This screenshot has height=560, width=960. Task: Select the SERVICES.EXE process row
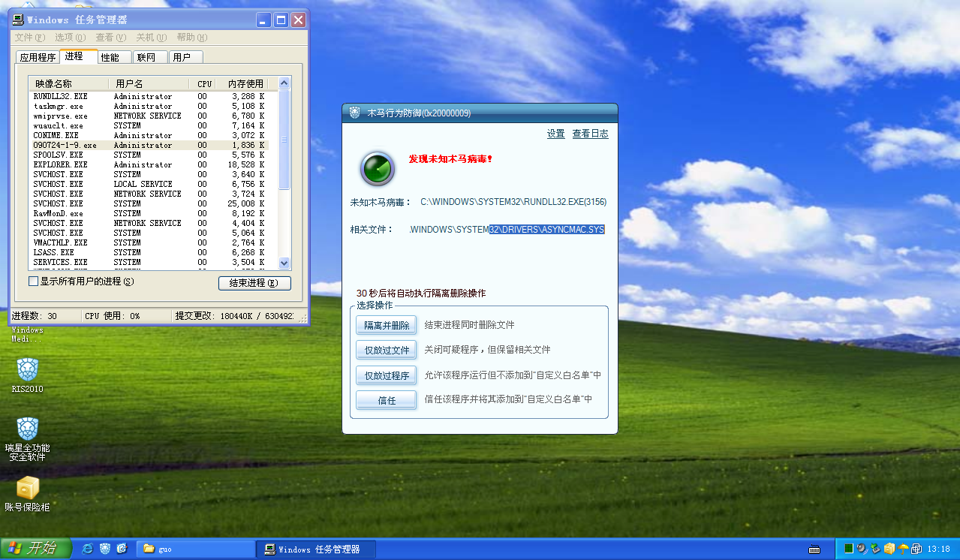pyautogui.click(x=150, y=262)
